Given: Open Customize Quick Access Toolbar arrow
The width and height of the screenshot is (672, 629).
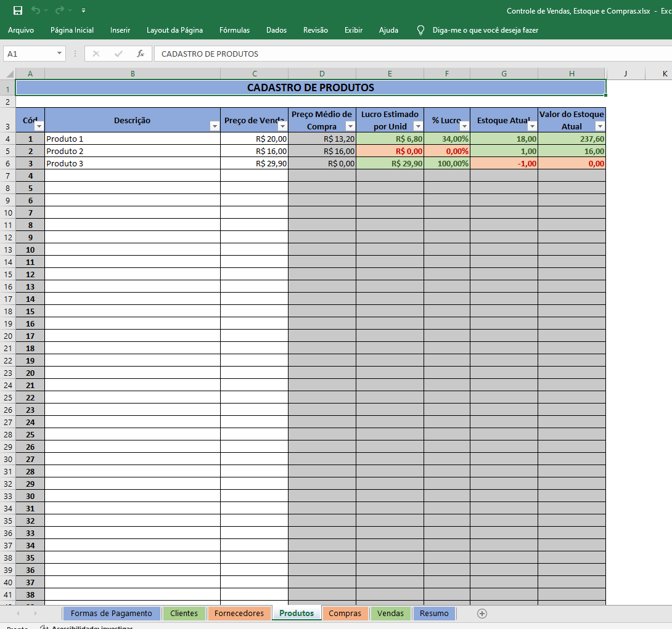Looking at the screenshot, I should coord(83,10).
